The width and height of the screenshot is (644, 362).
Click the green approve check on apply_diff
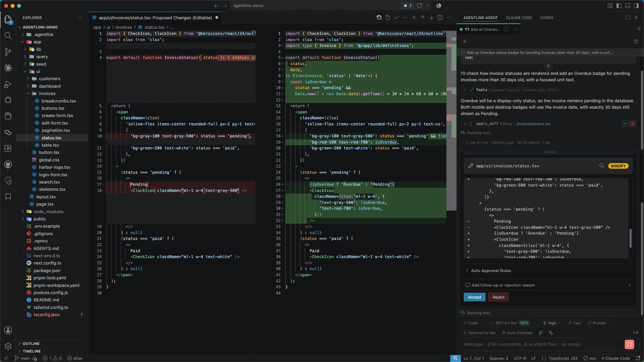[x=625, y=124]
